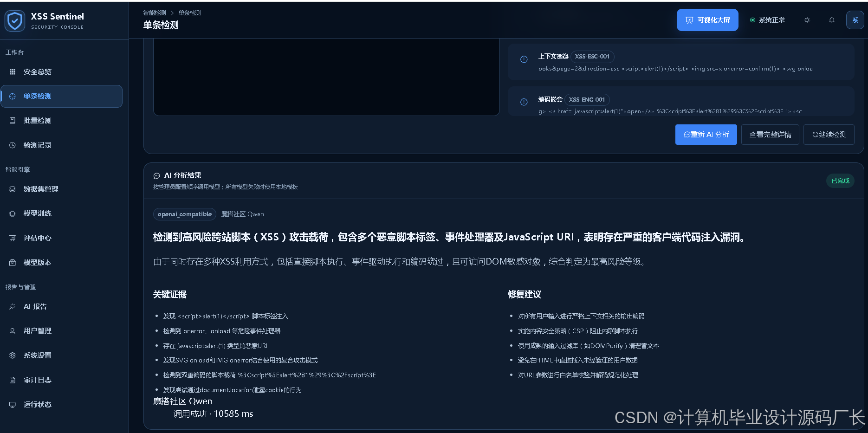Click the 智能检测 breadcrumb link
The width and height of the screenshot is (868, 433).
155,13
